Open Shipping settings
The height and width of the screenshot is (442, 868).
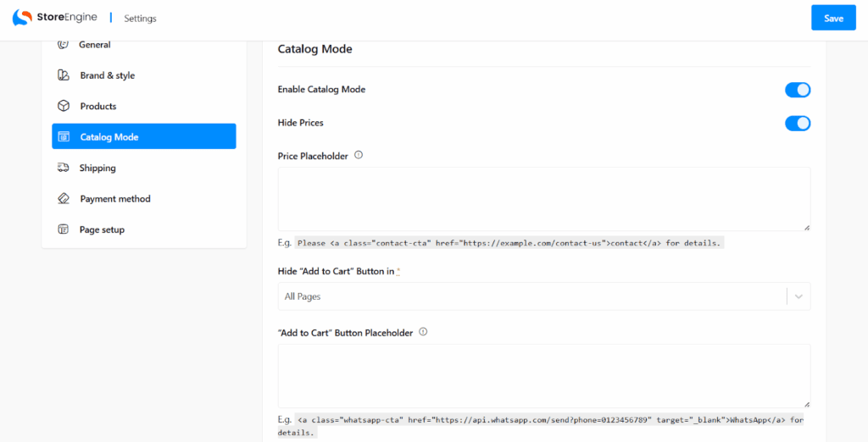click(x=144, y=168)
